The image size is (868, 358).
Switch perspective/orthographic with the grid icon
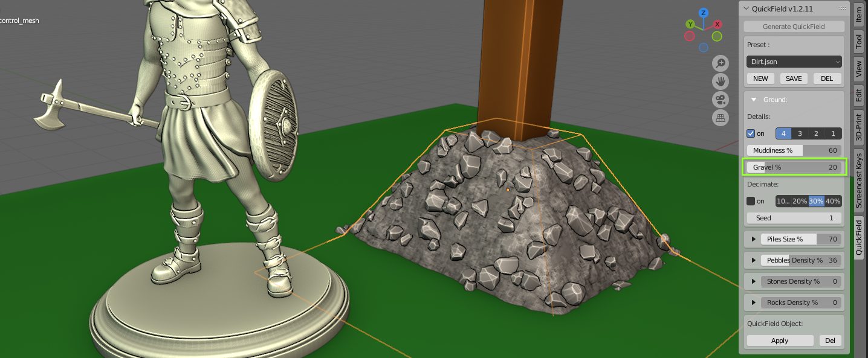(x=721, y=118)
